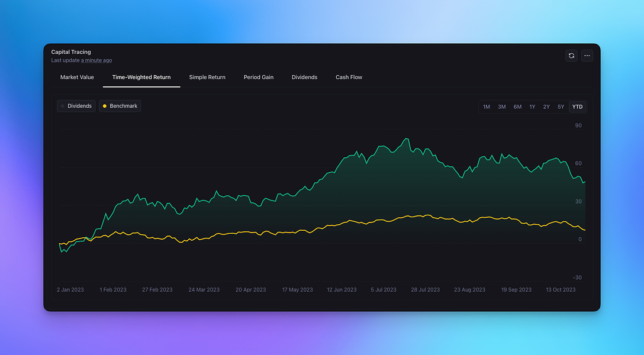Toggle the Benchmark series off
The width and height of the screenshot is (644, 355).
(120, 106)
